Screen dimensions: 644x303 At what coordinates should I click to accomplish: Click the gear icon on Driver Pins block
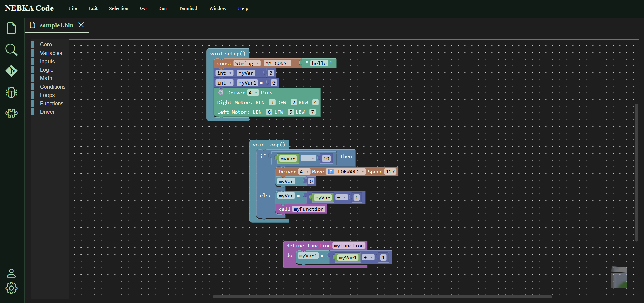tap(221, 92)
